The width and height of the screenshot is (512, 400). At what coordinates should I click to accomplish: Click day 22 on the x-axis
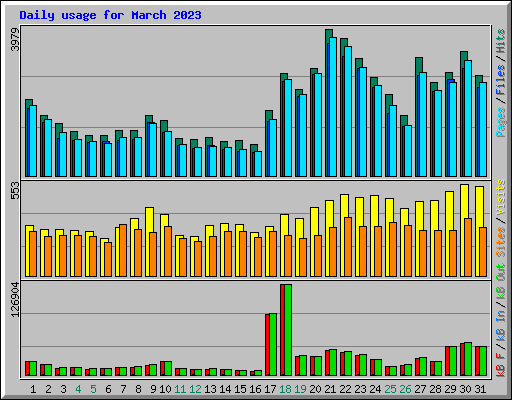click(x=346, y=389)
